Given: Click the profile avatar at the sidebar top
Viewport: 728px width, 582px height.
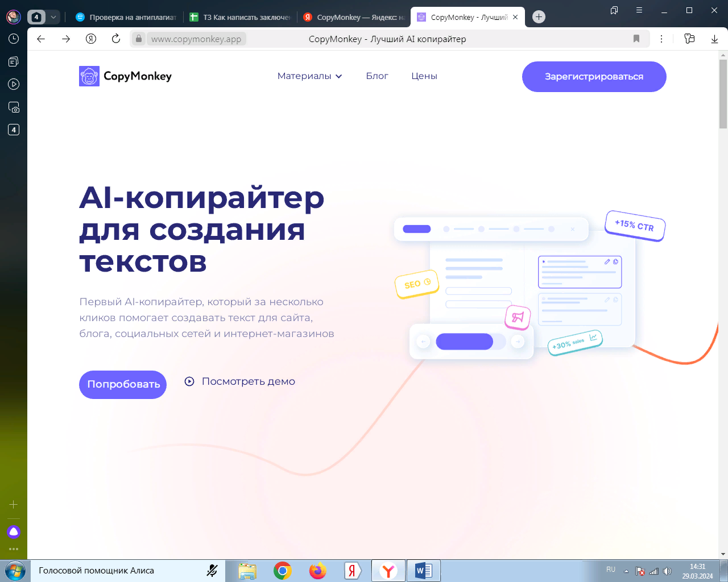Looking at the screenshot, I should tap(13, 16).
